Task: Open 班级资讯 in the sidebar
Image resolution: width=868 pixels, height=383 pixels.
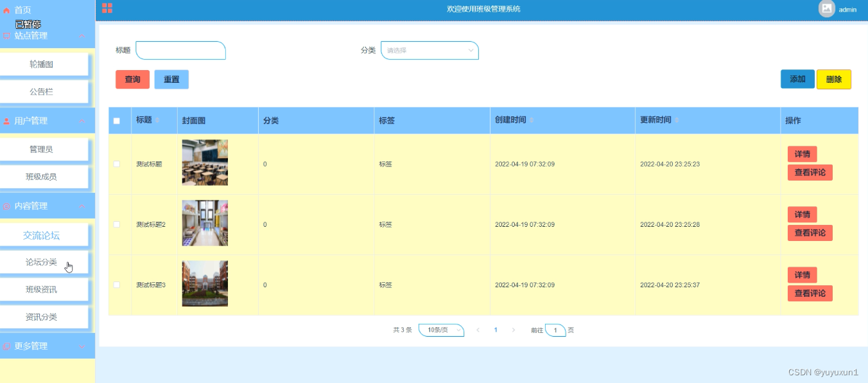Action: coord(41,290)
